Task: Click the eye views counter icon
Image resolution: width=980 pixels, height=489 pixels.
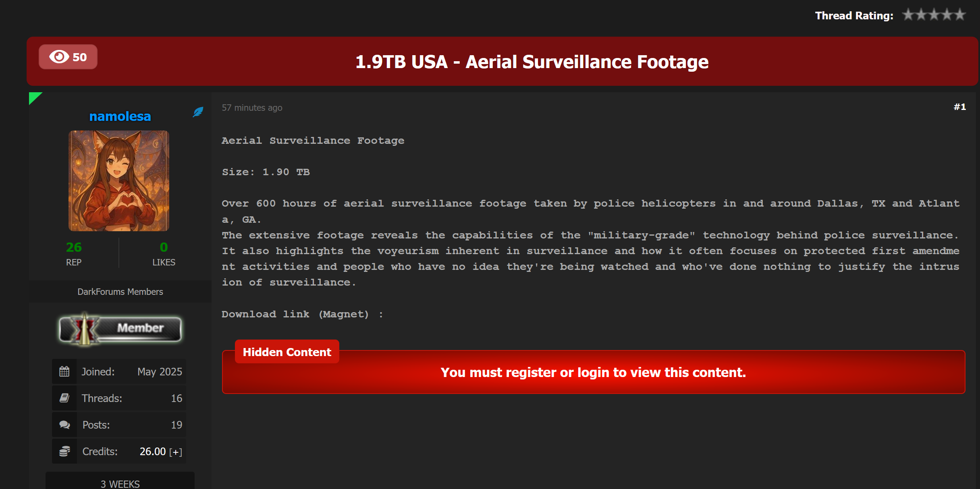Action: coord(59,57)
